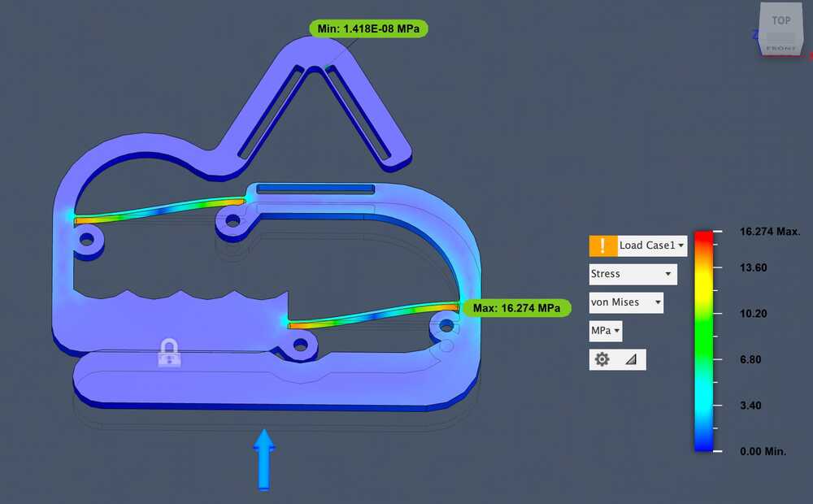Click the orange load case warning icon
This screenshot has height=504, width=813.
click(x=602, y=245)
